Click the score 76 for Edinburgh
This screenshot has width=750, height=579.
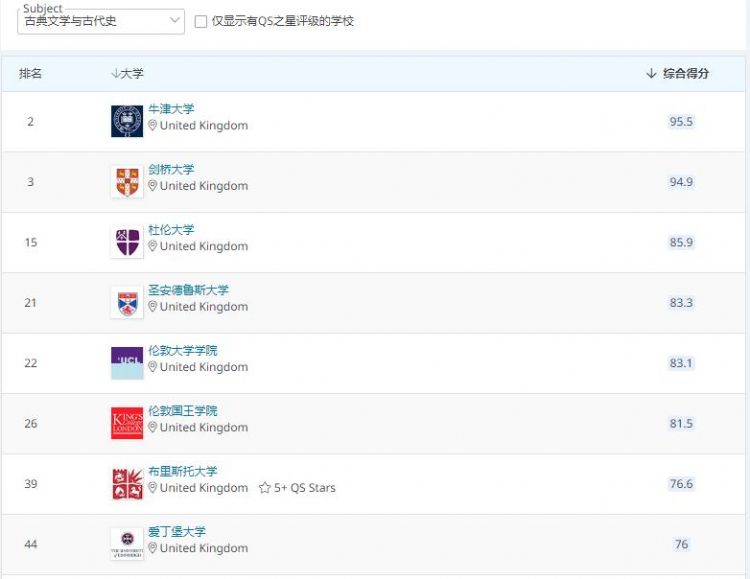[681, 544]
